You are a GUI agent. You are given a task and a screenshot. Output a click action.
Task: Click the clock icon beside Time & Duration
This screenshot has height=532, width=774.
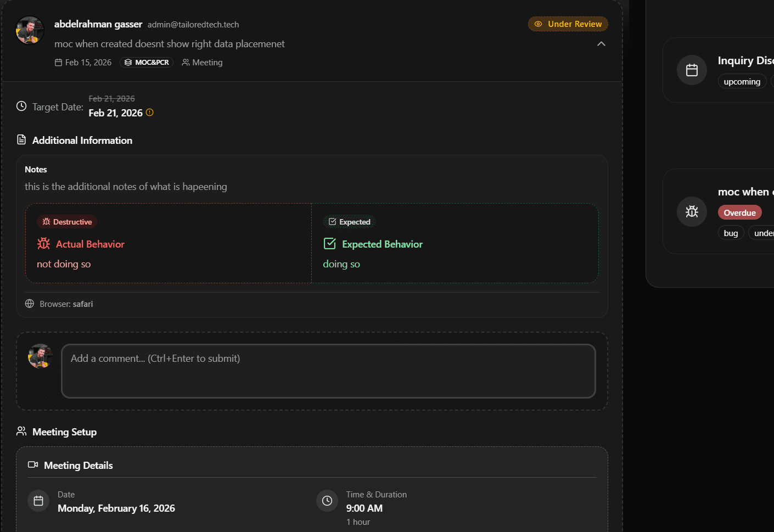coord(327,500)
